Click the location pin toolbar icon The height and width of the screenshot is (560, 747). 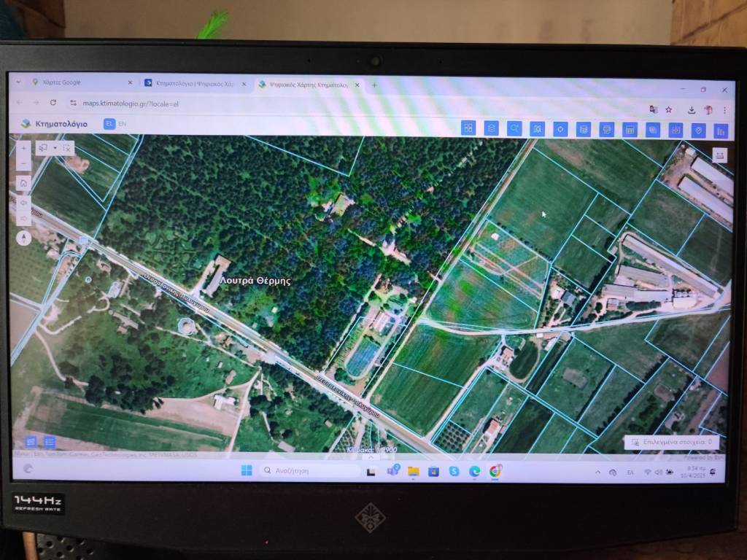coord(699,131)
